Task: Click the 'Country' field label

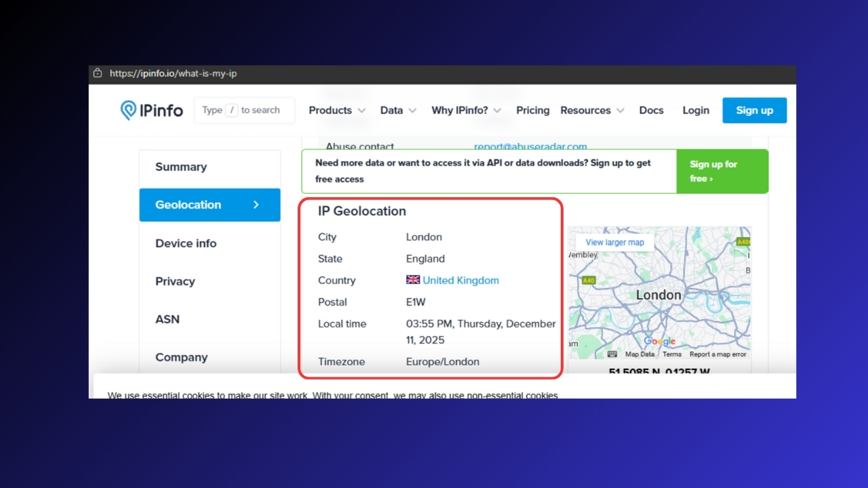Action: click(336, 281)
